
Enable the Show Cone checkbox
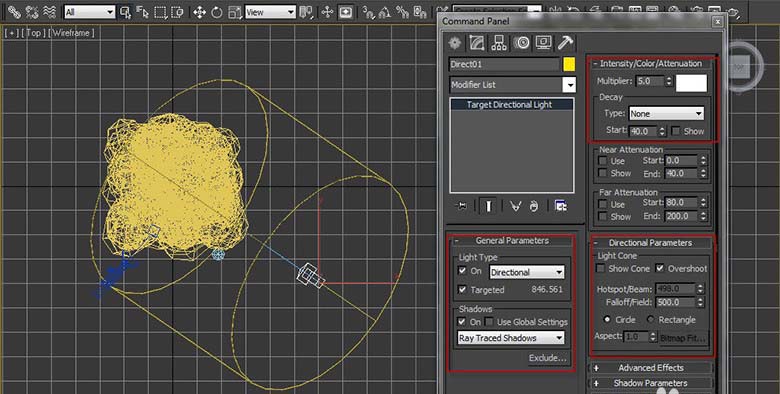[600, 268]
